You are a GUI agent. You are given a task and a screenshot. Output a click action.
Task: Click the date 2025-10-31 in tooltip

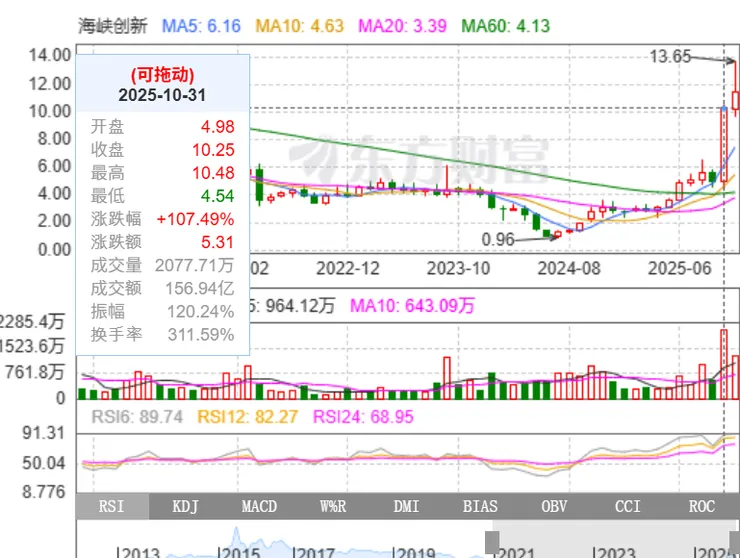[x=162, y=95]
